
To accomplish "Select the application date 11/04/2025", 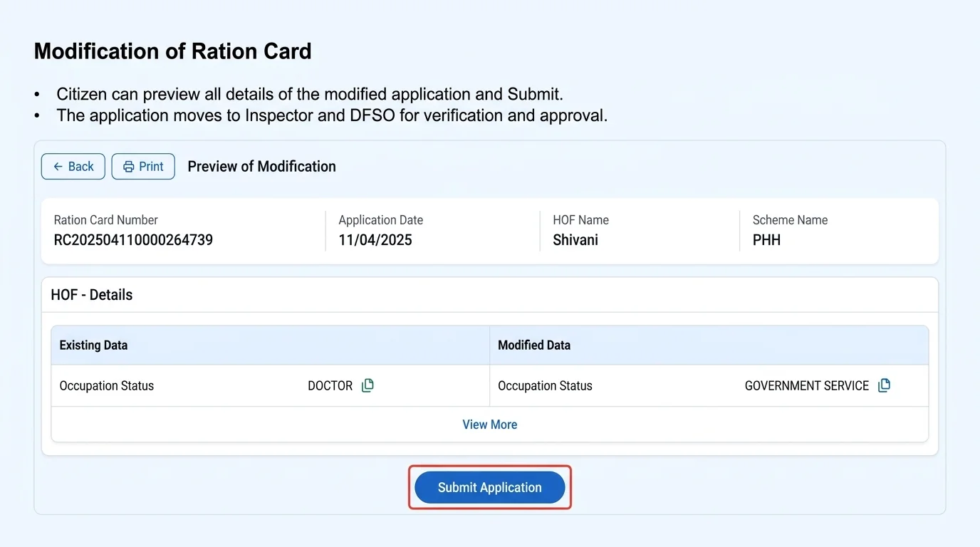I will (x=375, y=240).
